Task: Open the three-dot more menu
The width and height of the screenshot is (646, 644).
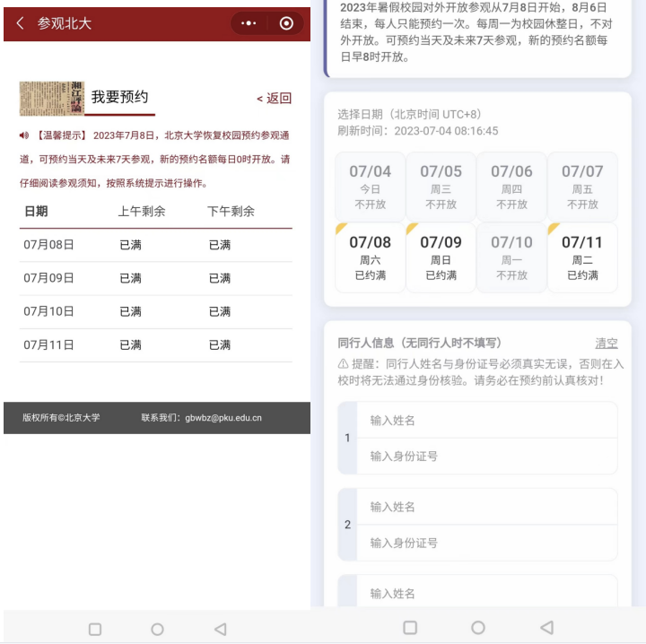Action: coord(249,23)
